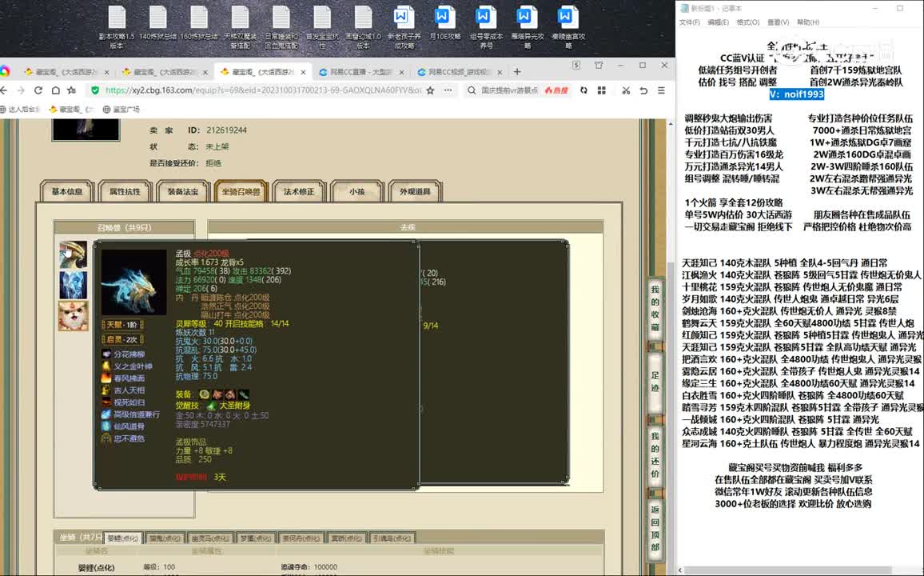
Task: Switch to 网易CC直播 browser tab
Action: pyautogui.click(x=361, y=72)
